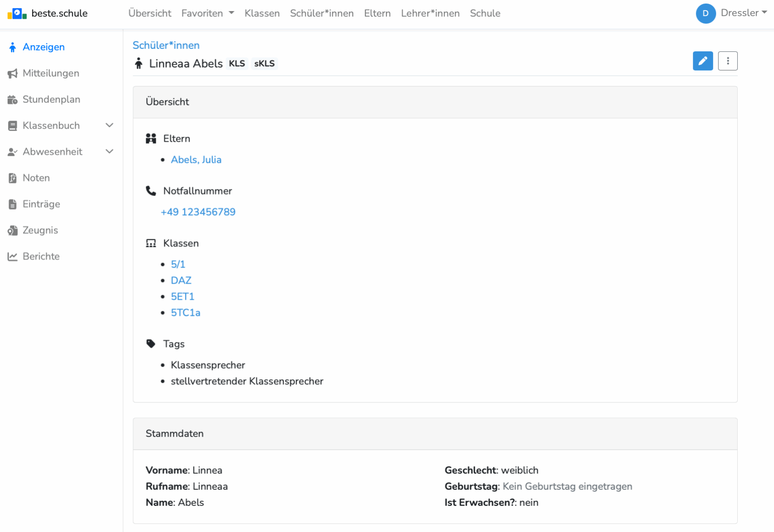This screenshot has width=774, height=532.
Task: Click the Berichte chart icon
Action: click(x=13, y=257)
